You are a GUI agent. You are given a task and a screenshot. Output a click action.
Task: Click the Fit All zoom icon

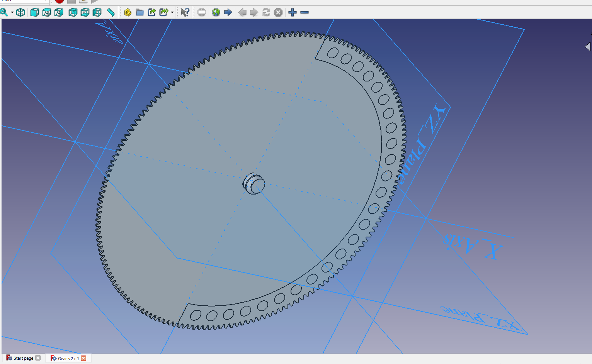(x=4, y=12)
